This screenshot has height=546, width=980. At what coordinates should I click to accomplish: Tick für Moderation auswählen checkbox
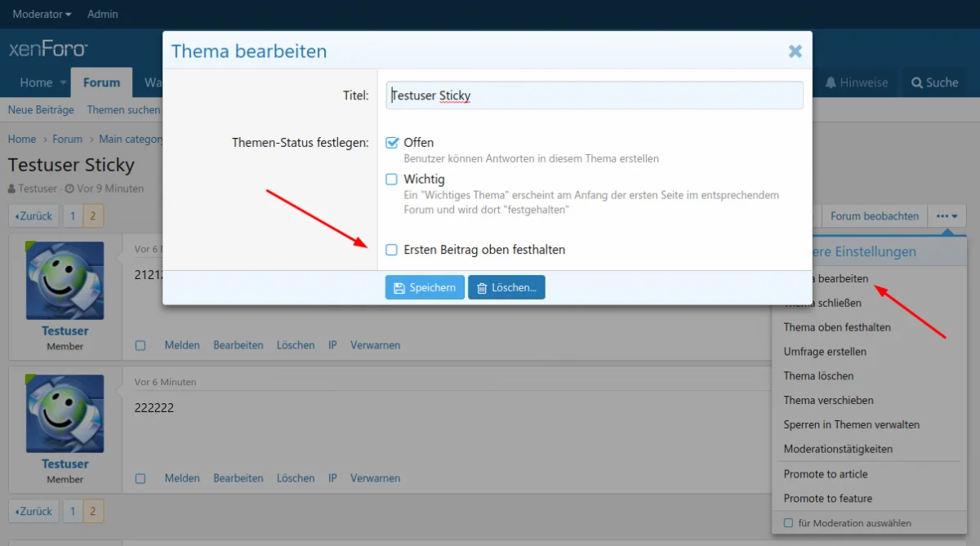pyautogui.click(x=788, y=523)
